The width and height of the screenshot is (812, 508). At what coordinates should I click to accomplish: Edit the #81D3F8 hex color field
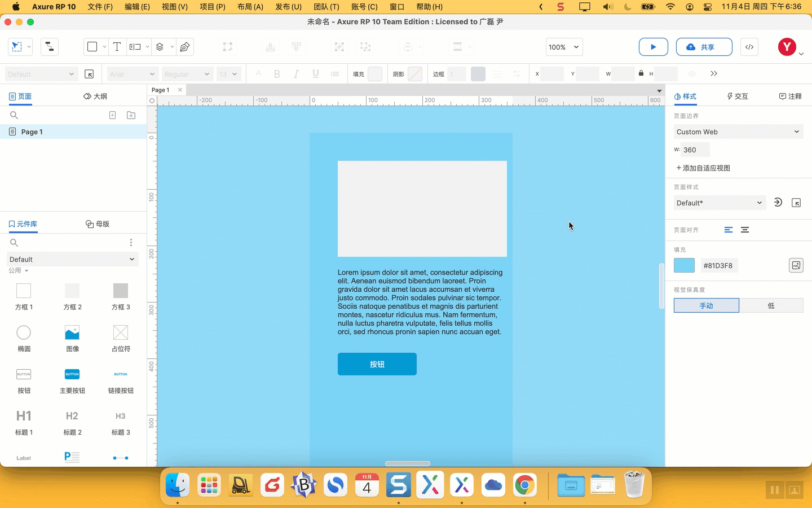tap(718, 265)
